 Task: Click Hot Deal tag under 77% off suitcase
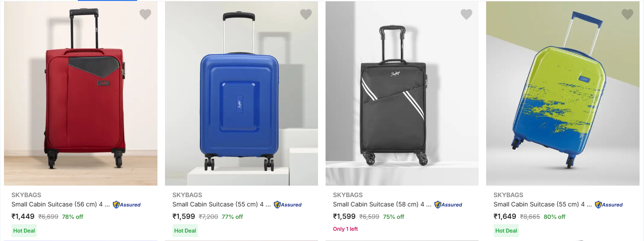tap(185, 230)
